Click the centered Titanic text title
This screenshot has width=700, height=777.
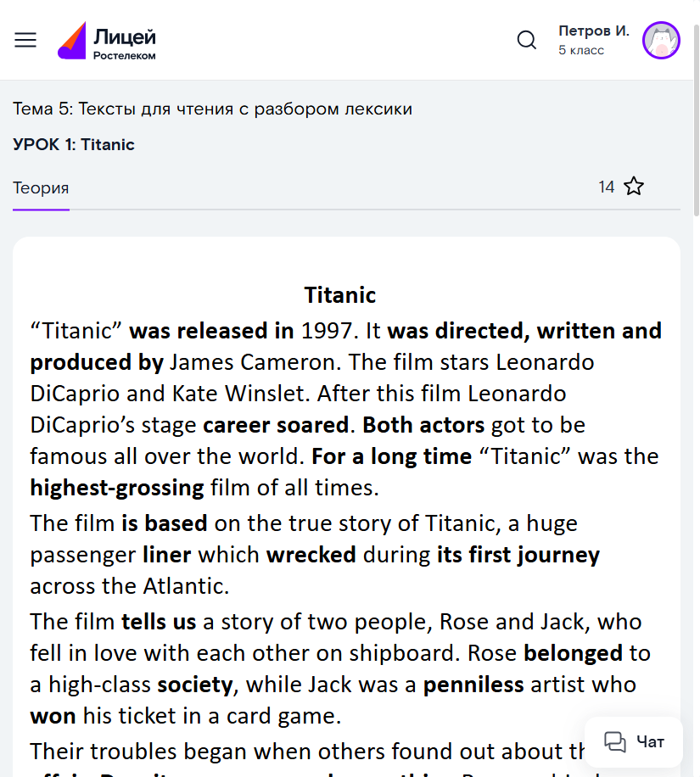[x=340, y=295]
